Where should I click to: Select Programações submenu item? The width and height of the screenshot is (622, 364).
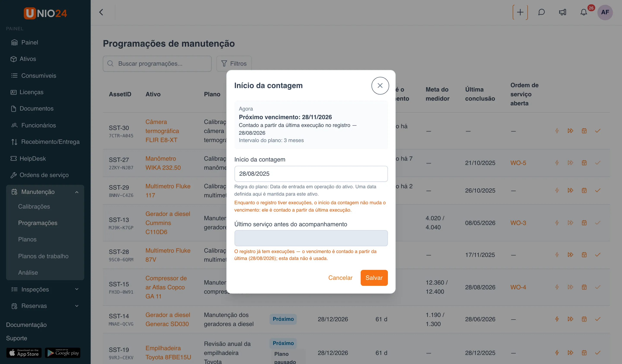click(38, 223)
